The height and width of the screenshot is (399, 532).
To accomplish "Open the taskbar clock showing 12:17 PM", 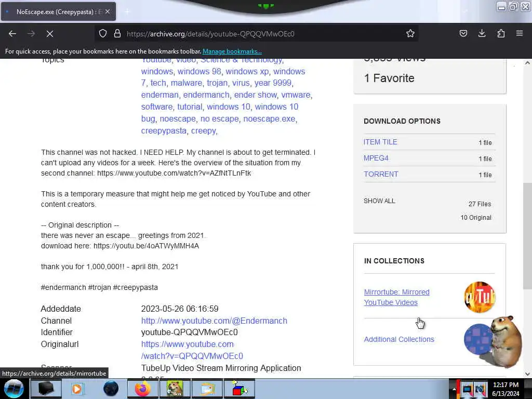I will 506,389.
